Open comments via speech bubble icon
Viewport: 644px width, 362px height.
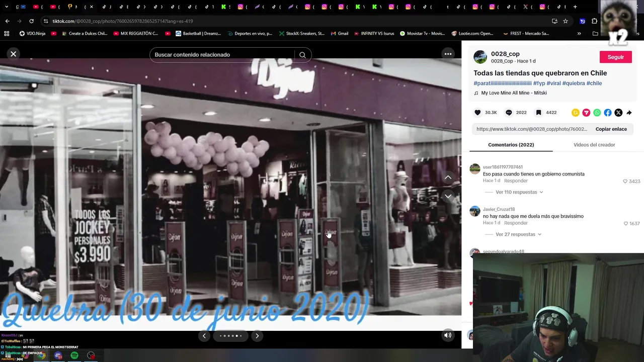tap(509, 113)
